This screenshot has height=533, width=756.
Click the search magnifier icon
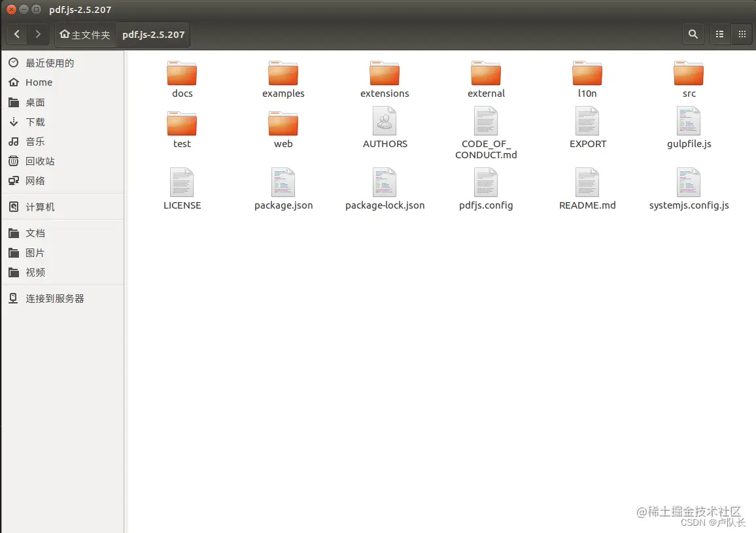693,34
